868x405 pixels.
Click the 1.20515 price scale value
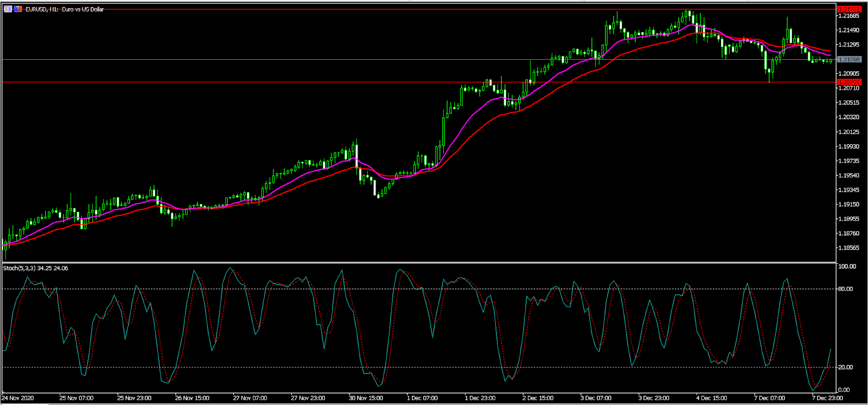click(x=849, y=103)
